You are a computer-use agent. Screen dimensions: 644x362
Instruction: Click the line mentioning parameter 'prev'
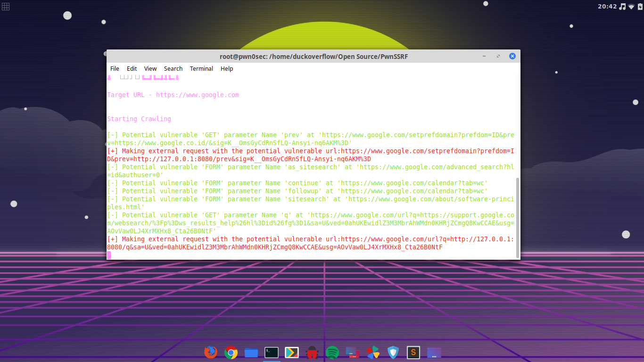[x=311, y=139]
